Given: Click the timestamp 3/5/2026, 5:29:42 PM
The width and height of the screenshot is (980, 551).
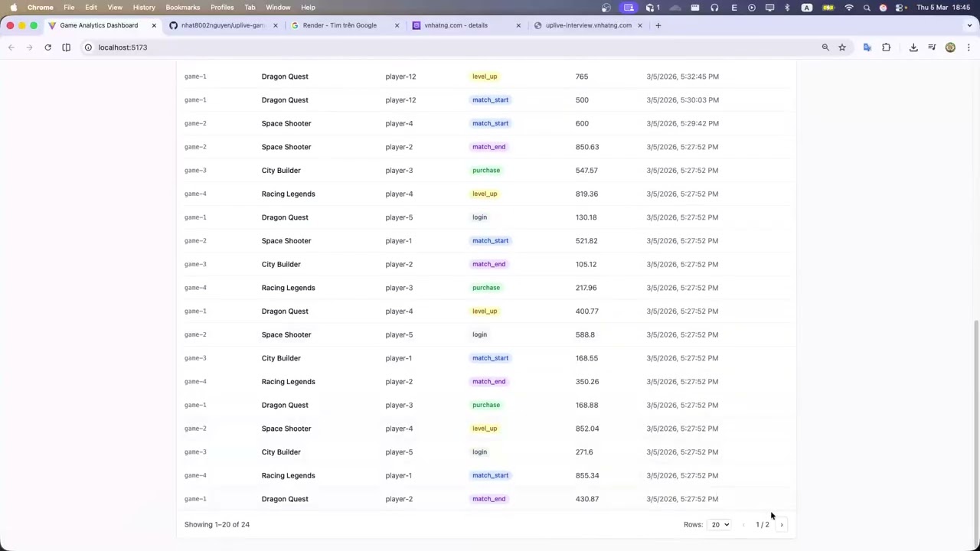Looking at the screenshot, I should click(682, 124).
